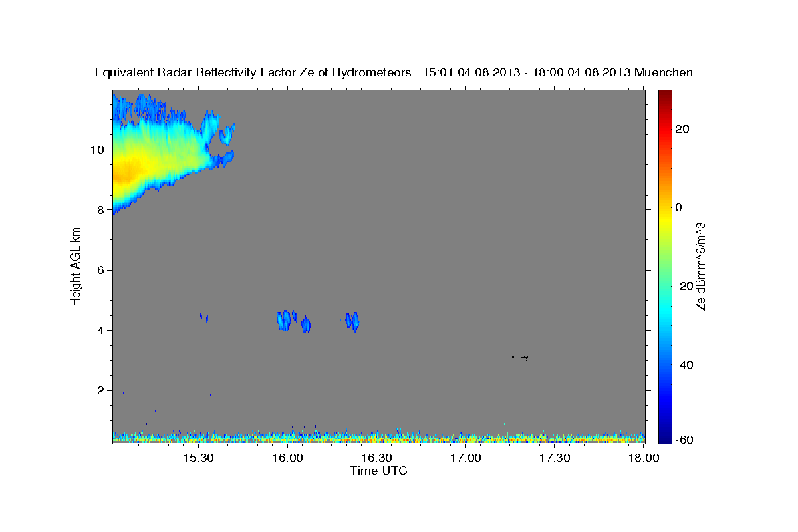Click the height tick label '6'
This screenshot has width=798, height=532.
tap(100, 270)
